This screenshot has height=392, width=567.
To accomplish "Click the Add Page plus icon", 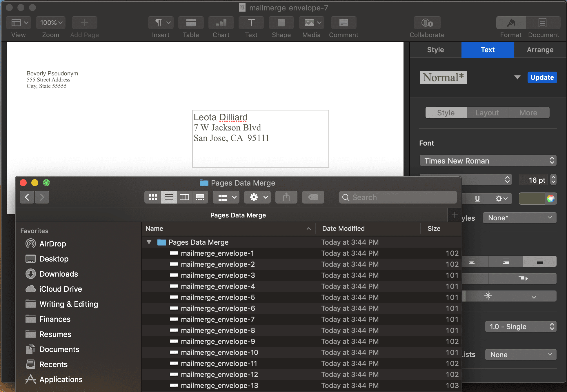I will (84, 23).
